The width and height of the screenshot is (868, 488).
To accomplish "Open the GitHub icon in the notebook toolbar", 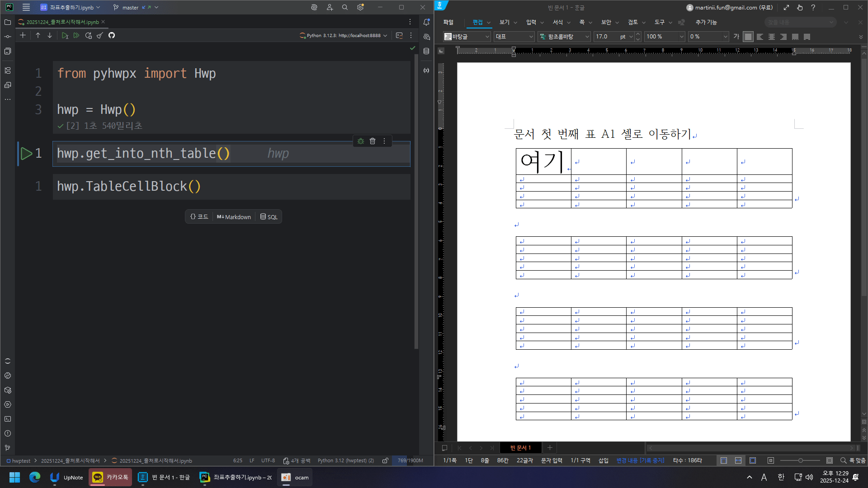I will [x=111, y=35].
